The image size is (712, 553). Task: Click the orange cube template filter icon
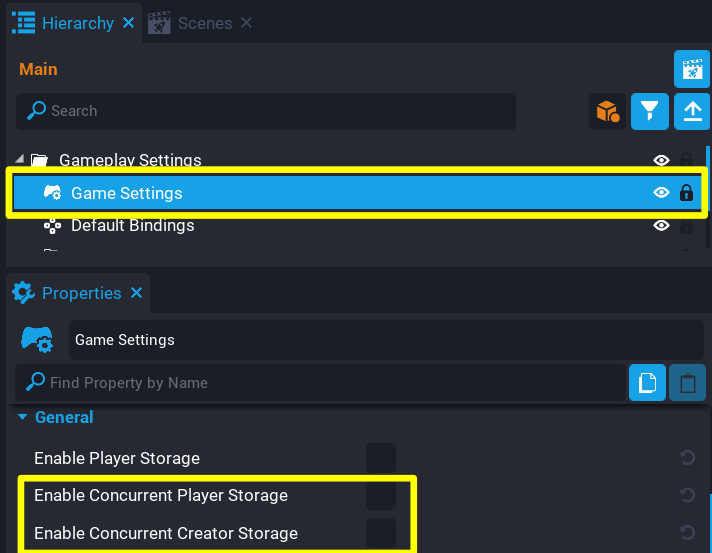(607, 111)
